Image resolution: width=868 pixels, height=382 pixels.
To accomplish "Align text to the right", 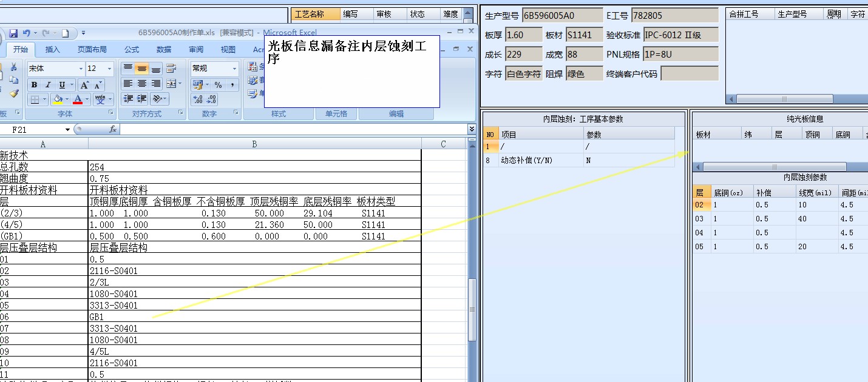I will click(156, 84).
